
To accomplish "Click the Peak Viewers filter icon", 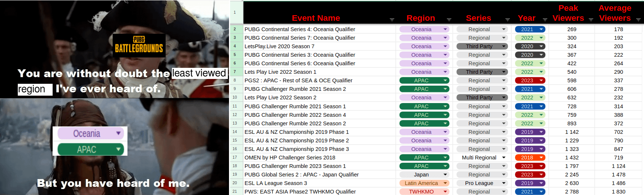I will 591,20.
